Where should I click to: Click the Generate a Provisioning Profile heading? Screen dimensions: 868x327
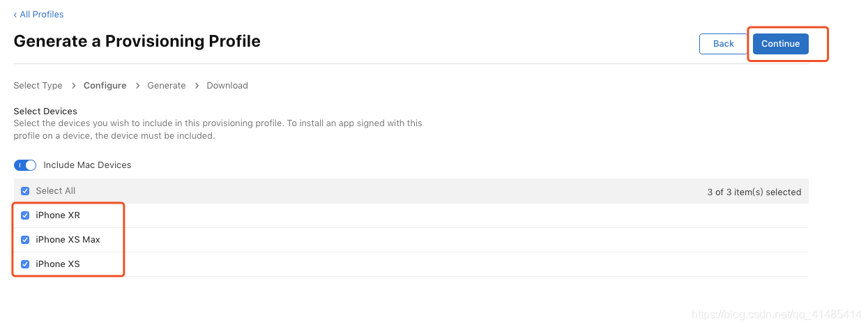pos(137,41)
